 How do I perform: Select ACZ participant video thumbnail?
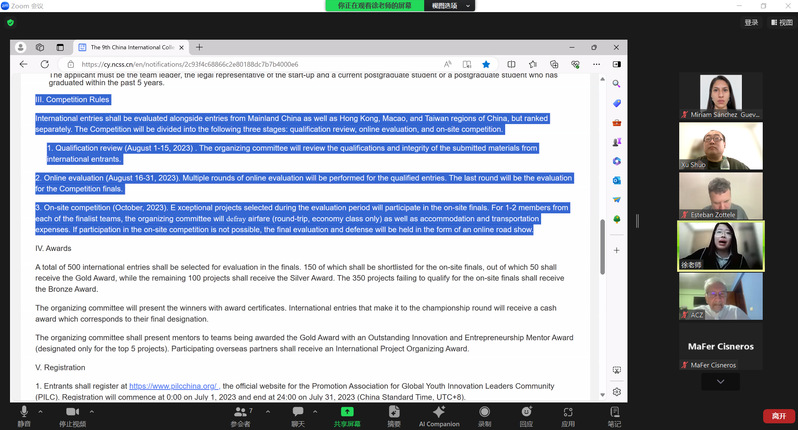pos(721,297)
